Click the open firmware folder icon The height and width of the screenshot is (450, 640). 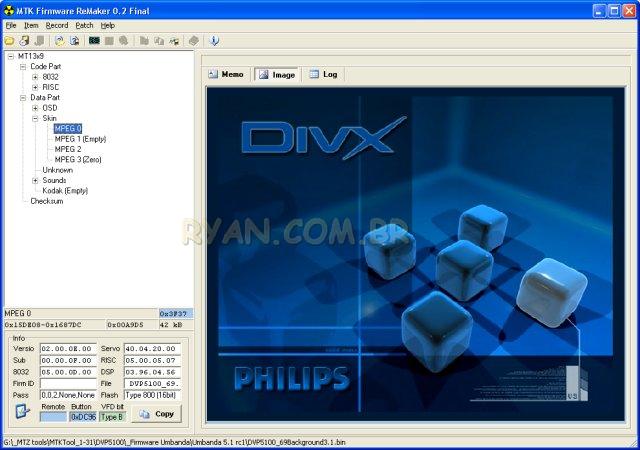point(9,41)
